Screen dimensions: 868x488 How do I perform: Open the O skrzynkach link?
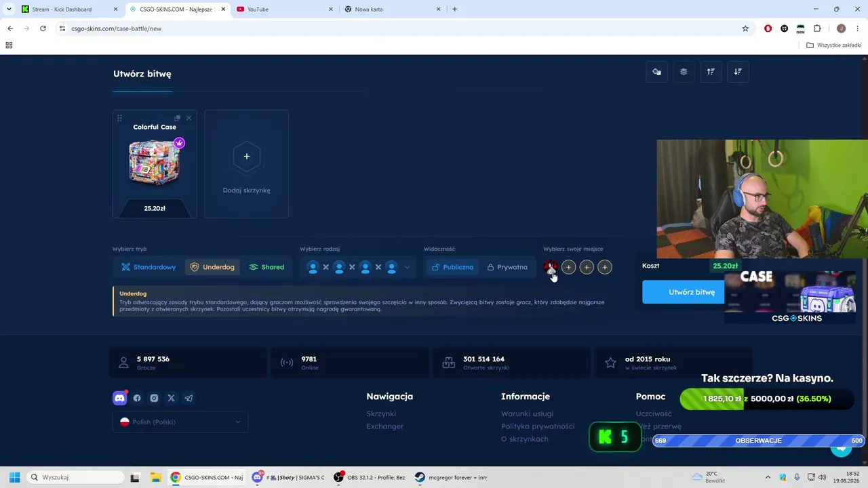tap(525, 439)
